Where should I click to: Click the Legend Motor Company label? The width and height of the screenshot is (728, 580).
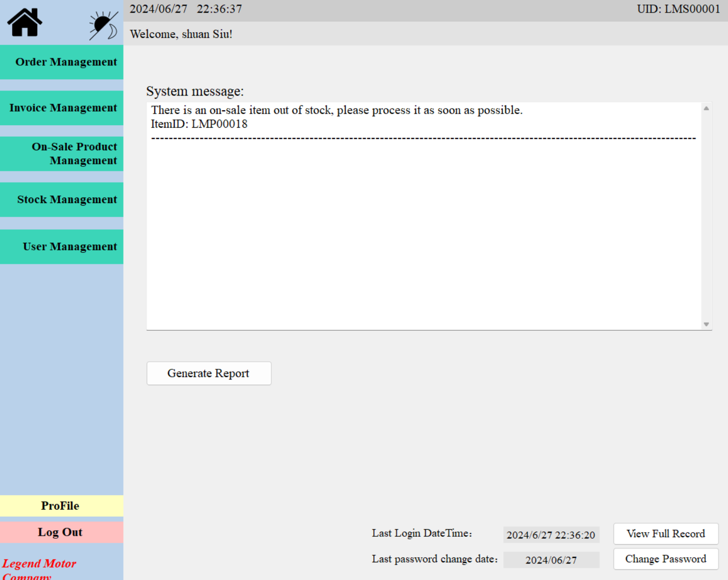pos(39,567)
